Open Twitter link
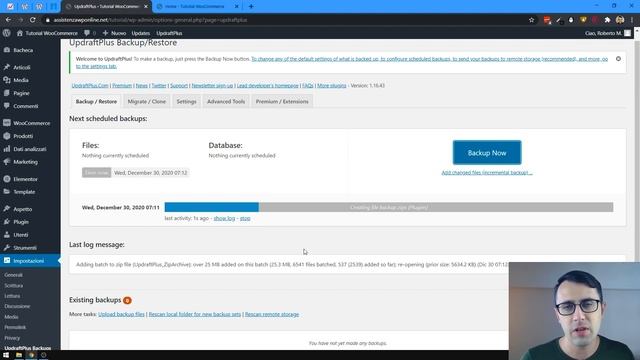Viewport: 640px width, 360px height. point(159,86)
